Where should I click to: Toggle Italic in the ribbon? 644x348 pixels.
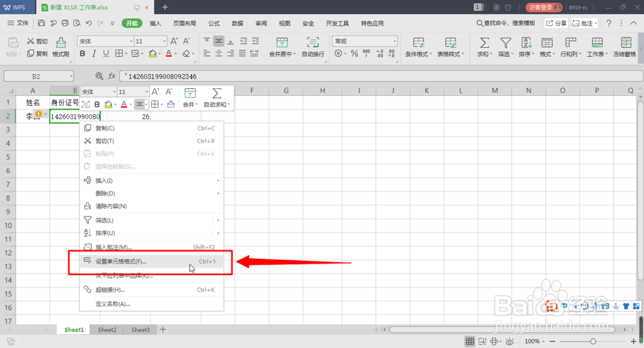[x=94, y=53]
